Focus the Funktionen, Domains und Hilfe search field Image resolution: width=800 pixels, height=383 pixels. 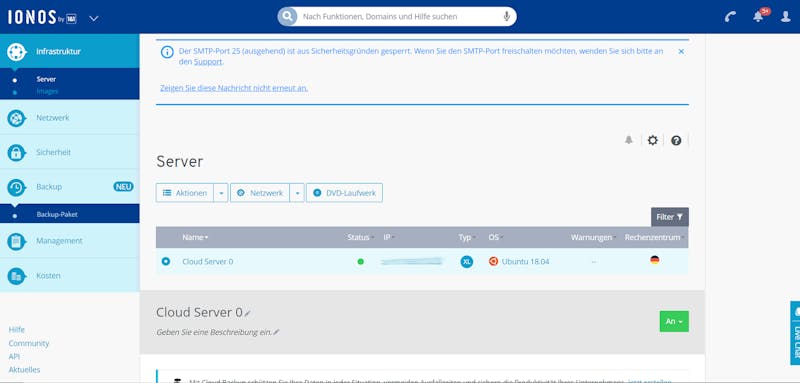click(x=397, y=16)
